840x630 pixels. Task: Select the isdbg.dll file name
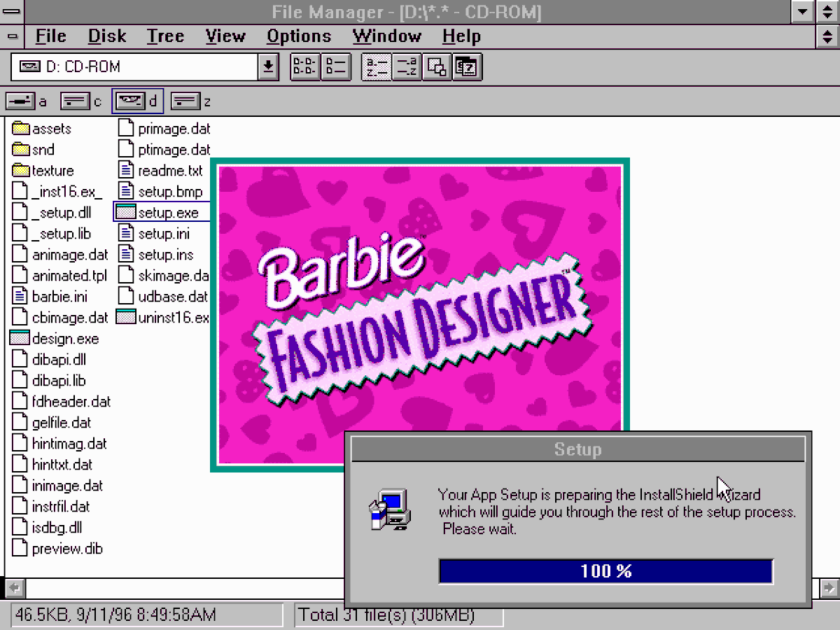pos(57,528)
